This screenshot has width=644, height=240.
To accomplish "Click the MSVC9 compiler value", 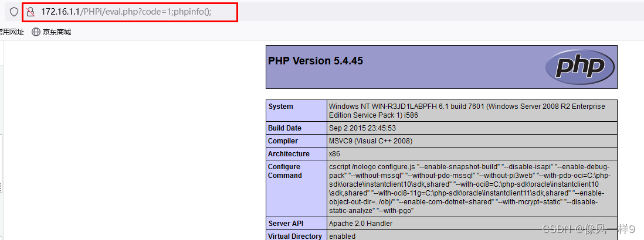I will [371, 141].
